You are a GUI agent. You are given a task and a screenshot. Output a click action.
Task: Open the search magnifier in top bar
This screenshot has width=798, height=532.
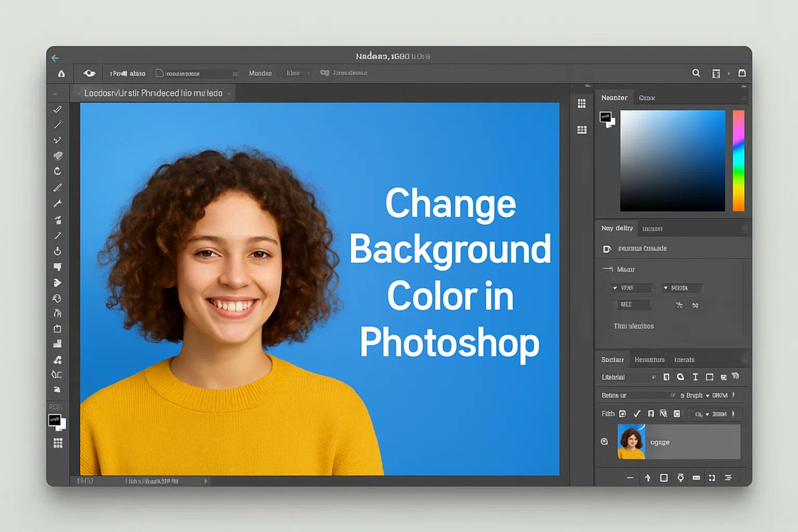[696, 73]
